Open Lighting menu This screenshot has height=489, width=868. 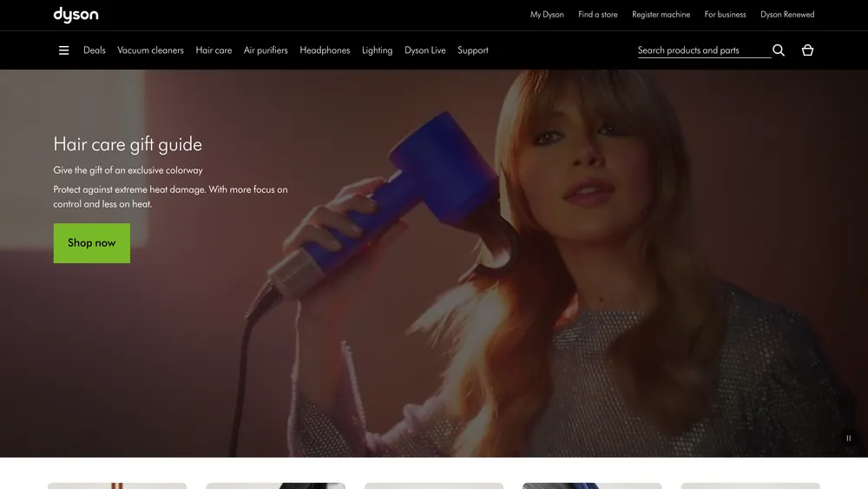click(x=377, y=50)
